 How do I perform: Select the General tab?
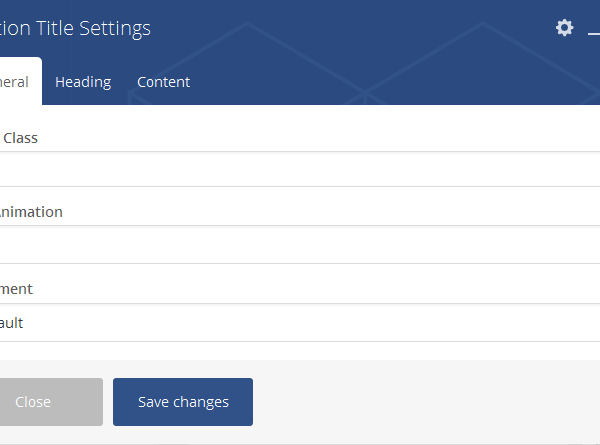point(17,82)
